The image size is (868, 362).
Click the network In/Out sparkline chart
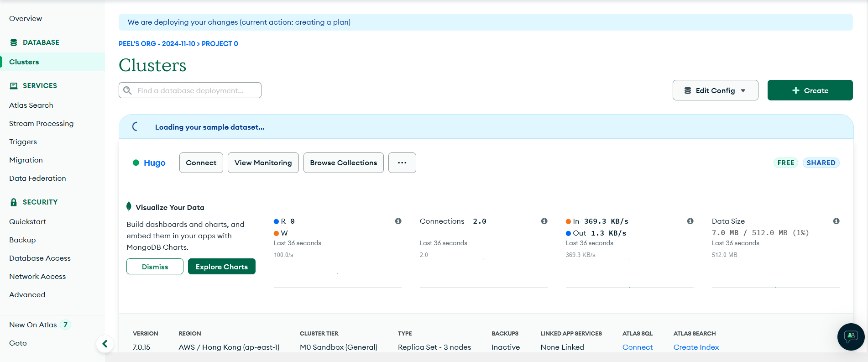[x=630, y=273]
